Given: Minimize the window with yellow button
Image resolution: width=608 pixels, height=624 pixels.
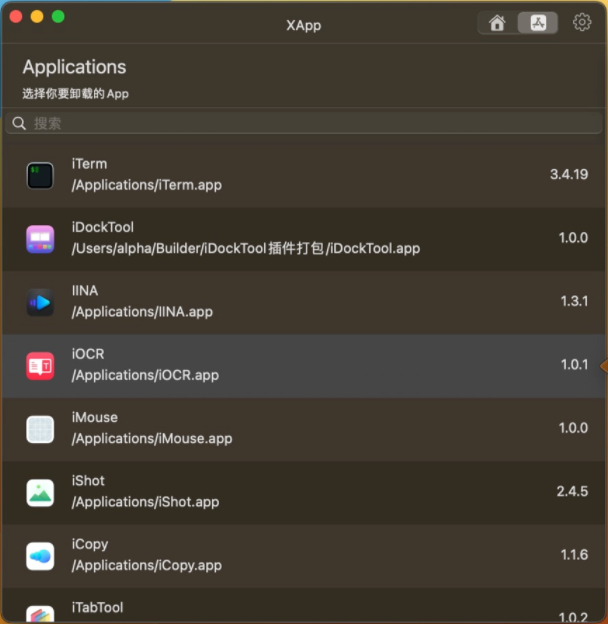Looking at the screenshot, I should (37, 17).
